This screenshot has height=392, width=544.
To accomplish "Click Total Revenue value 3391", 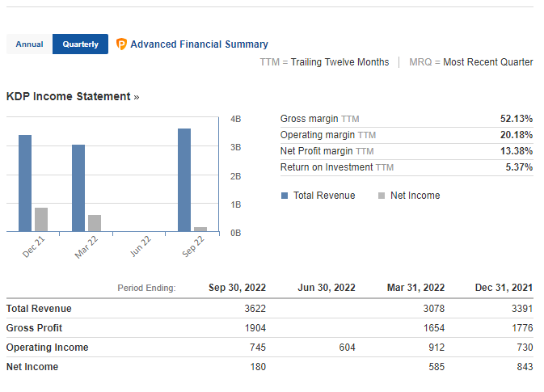I will 522,309.
